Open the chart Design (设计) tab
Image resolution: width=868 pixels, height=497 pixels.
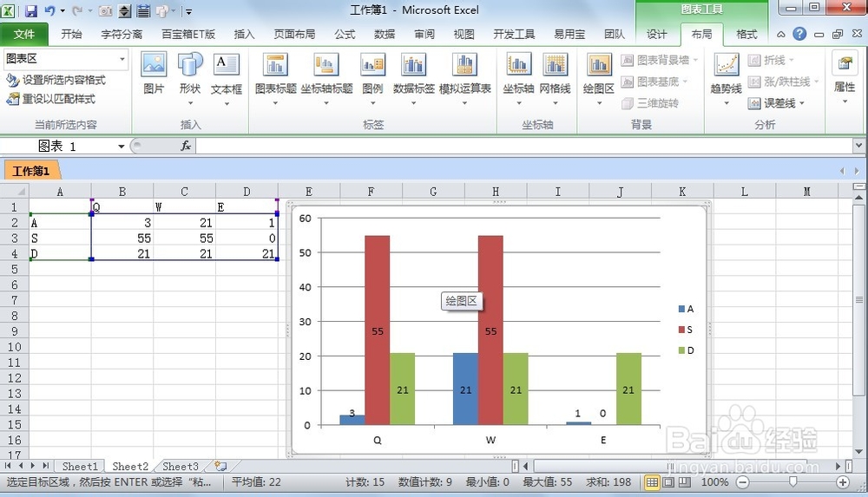pos(657,35)
